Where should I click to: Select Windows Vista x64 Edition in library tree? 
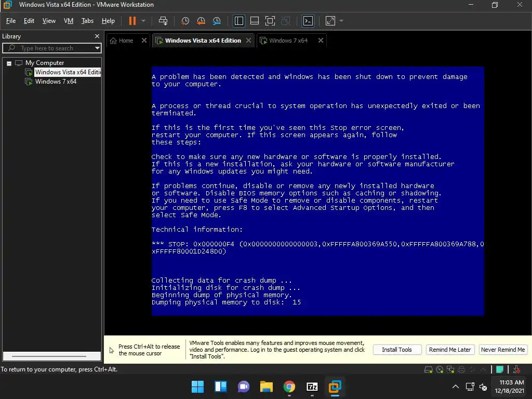click(x=68, y=72)
